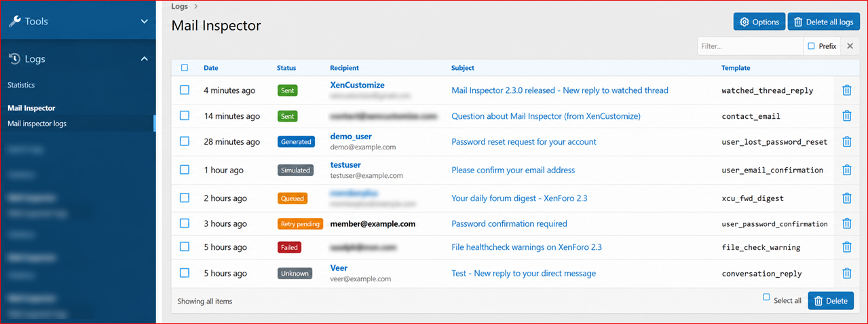
Task: Click the xcu_fwd_digest template name
Action: [752, 198]
